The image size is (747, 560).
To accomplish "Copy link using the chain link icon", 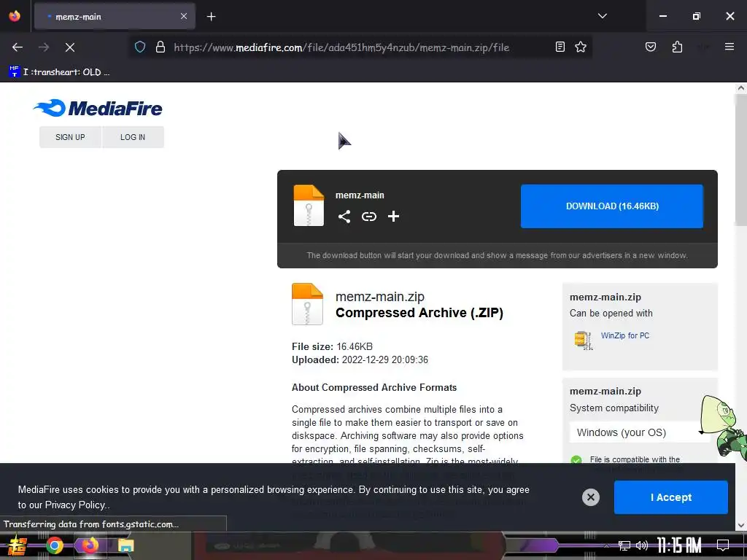I will [x=368, y=217].
